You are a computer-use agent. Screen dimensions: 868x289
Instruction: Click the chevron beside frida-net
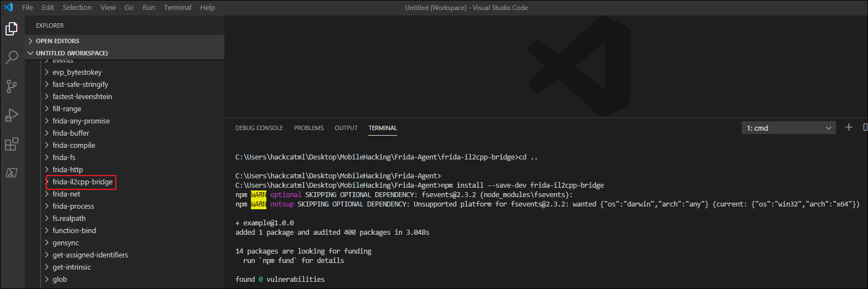(x=47, y=194)
